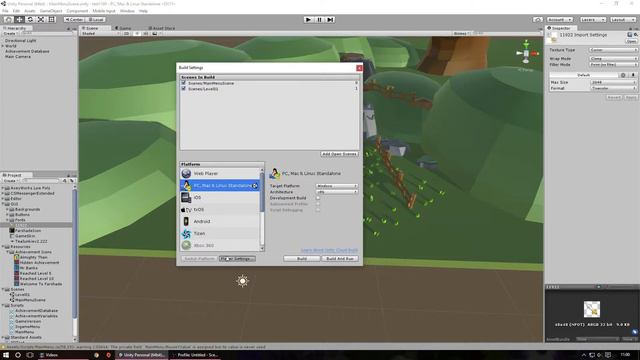Image resolution: width=640 pixels, height=360 pixels.
Task: Open the GameObject menu
Action: tap(51, 11)
